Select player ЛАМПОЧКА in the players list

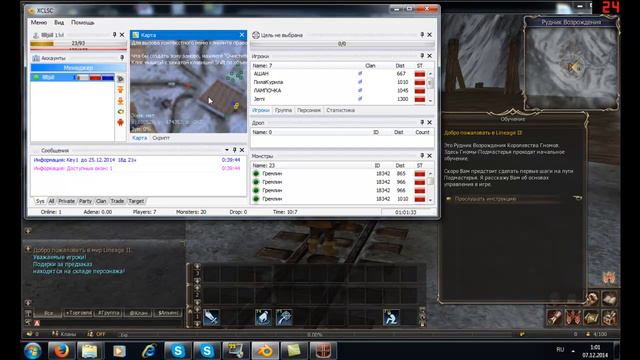[267, 91]
